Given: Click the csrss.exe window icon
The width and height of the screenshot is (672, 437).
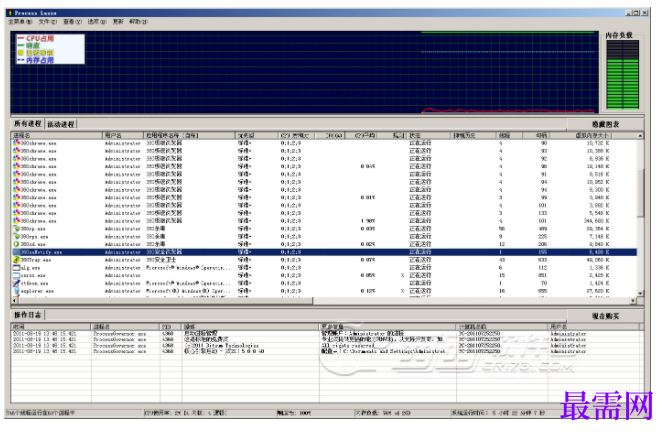Looking at the screenshot, I should pyautogui.click(x=16, y=275).
